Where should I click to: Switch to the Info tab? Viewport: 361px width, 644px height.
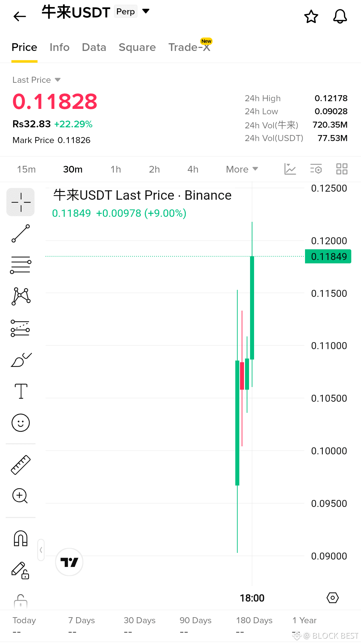point(59,47)
